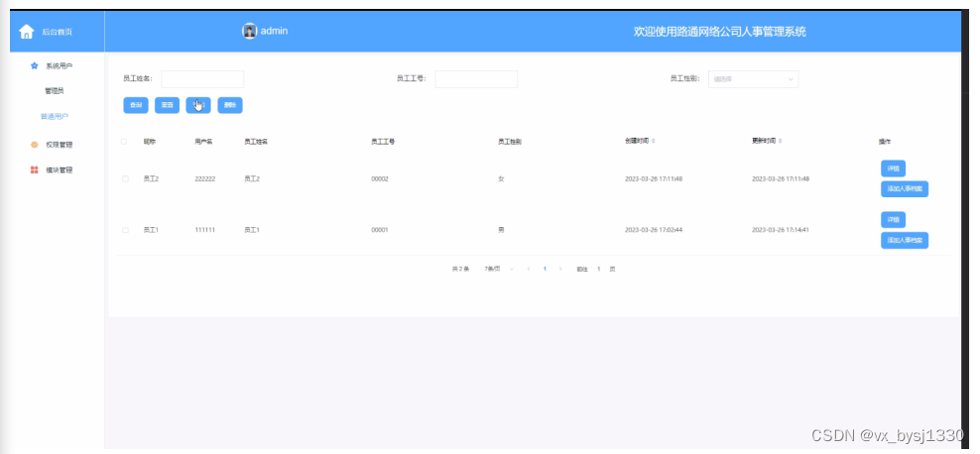The width and height of the screenshot is (980, 454).
Task: Go to 后台首页 in the header
Action: coord(57,32)
